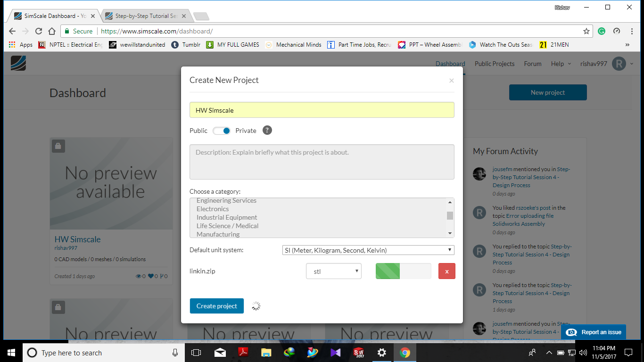Launch the Mail app from the taskbar
Screen dimensions: 644x362
coord(220,353)
